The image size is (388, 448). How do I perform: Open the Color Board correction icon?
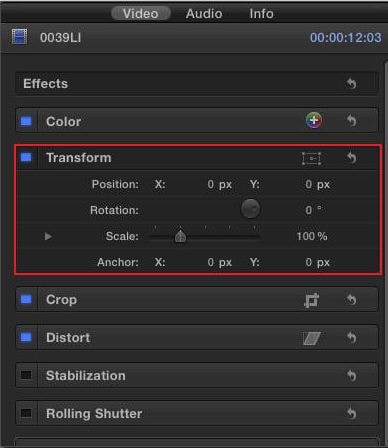(x=314, y=120)
